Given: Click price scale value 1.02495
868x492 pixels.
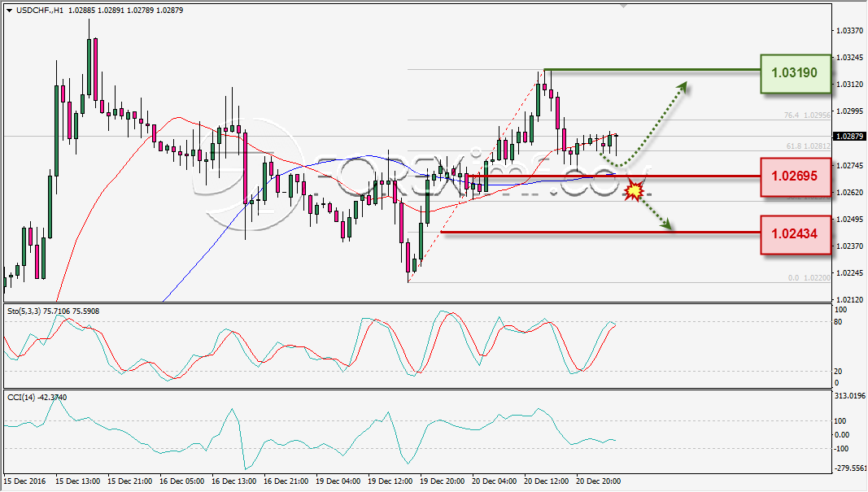Looking at the screenshot, I should pos(849,219).
